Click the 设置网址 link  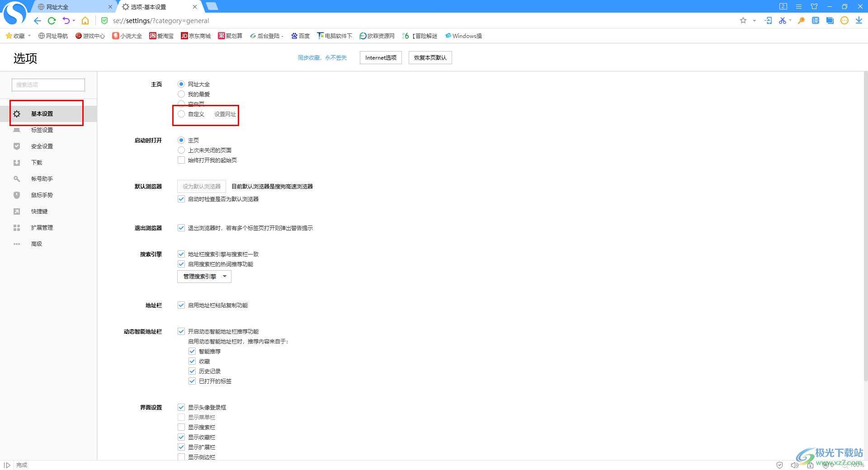tap(225, 114)
